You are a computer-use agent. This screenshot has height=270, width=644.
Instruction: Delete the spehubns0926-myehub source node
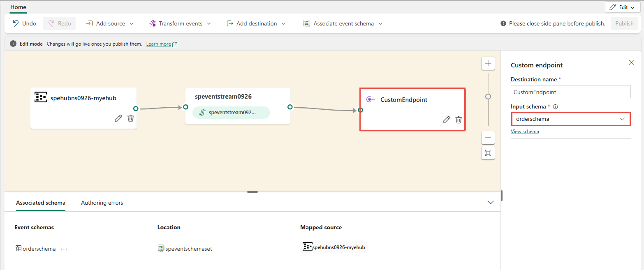(x=131, y=118)
